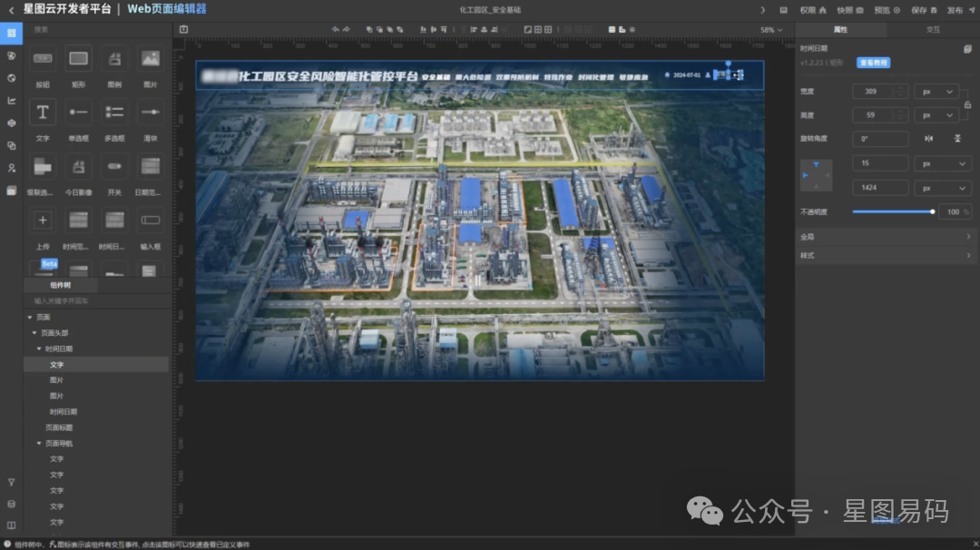Toggle the top anchor in position box

coord(817,164)
